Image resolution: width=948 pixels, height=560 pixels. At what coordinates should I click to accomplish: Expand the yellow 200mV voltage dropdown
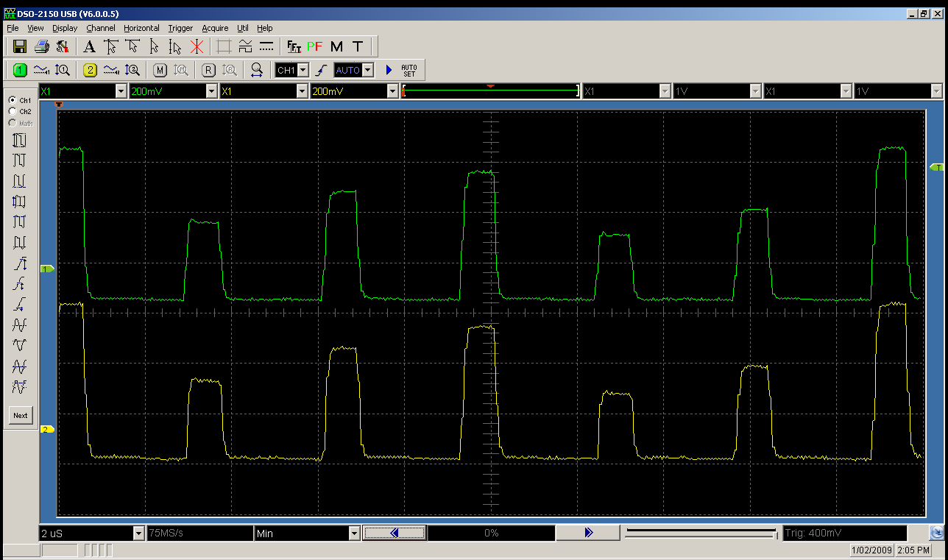click(x=393, y=91)
